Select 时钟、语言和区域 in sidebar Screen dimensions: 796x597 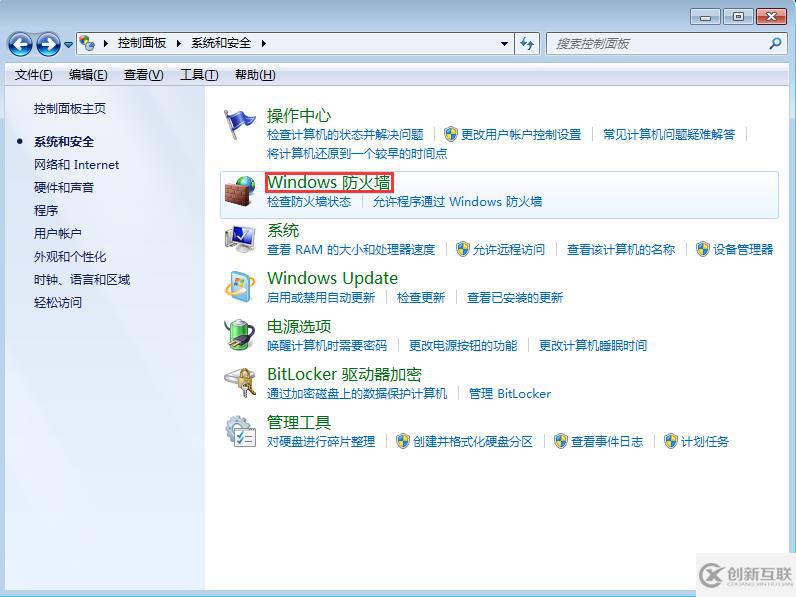tap(82, 280)
